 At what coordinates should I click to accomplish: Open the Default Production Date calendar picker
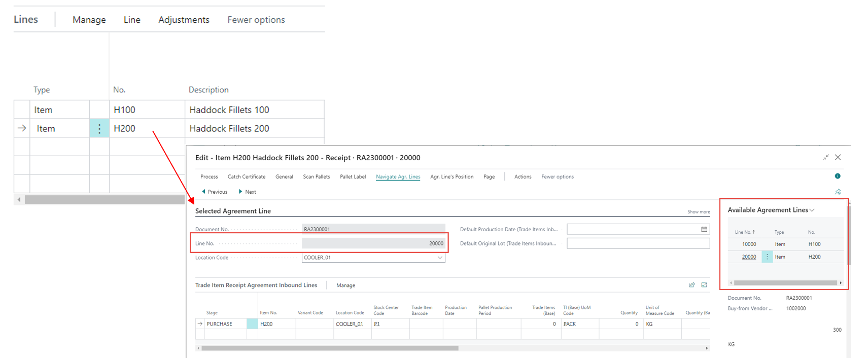point(704,229)
